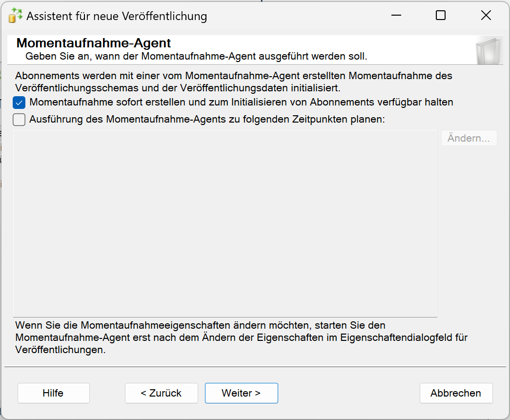Click 'Wenn Sie die Momentaufnahmeeigenschaften ändern' note
This screenshot has height=420, width=510.
242,337
